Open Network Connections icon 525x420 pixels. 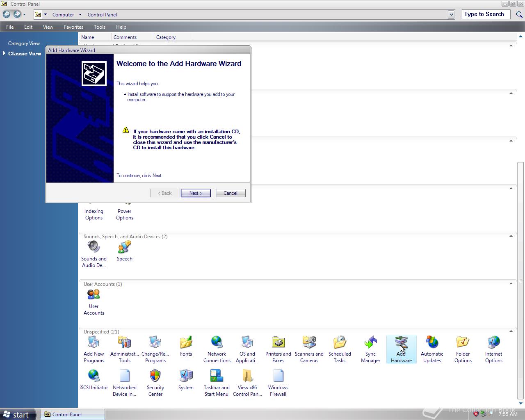[217, 349]
